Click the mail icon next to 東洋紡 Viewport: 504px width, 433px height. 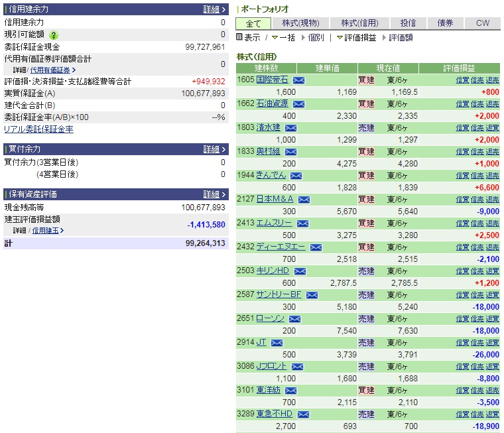[290, 391]
